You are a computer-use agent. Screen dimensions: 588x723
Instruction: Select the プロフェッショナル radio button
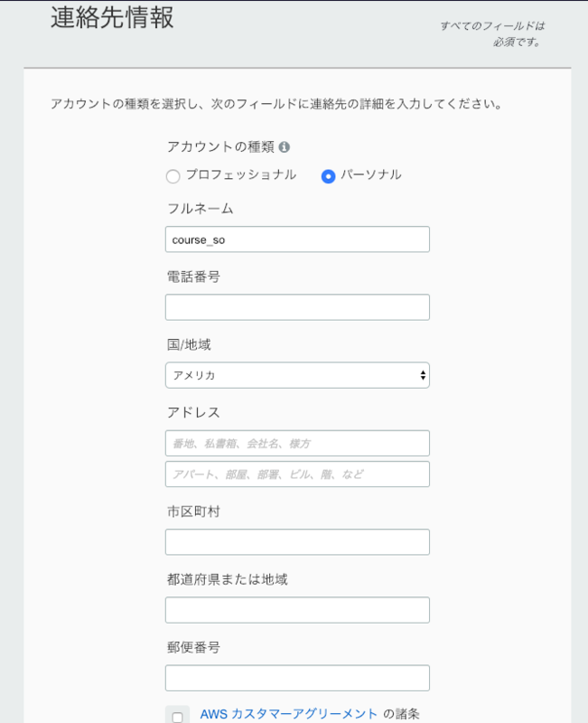click(x=172, y=176)
